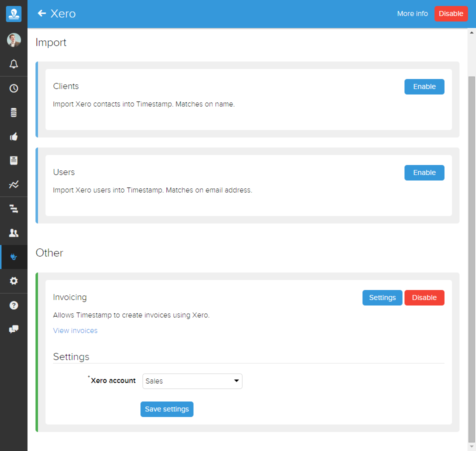Open the user profile avatar

click(x=13, y=40)
